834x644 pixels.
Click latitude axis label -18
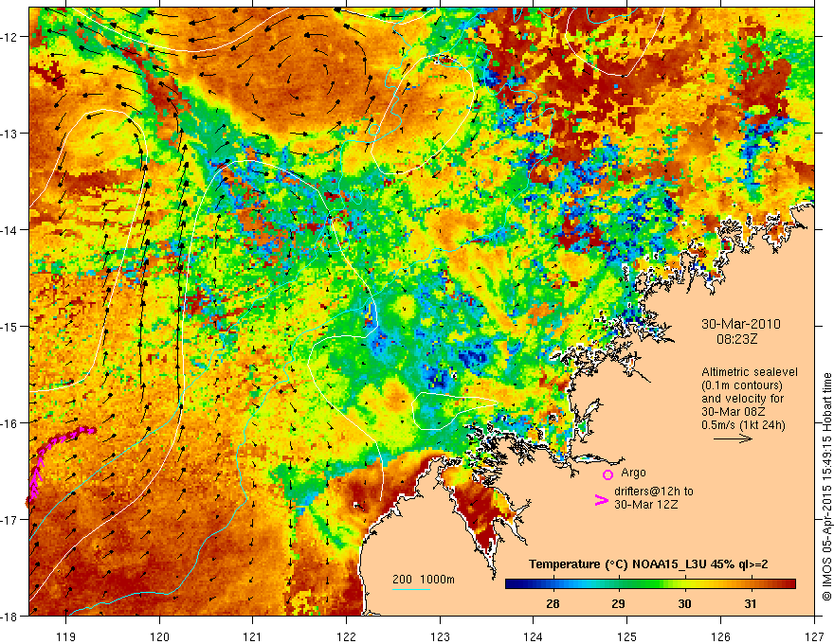(x=10, y=616)
